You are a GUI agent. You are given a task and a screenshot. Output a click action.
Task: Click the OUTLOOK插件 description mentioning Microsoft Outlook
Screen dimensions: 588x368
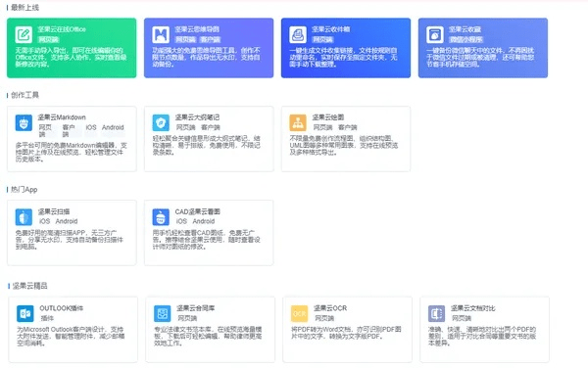(x=71, y=336)
